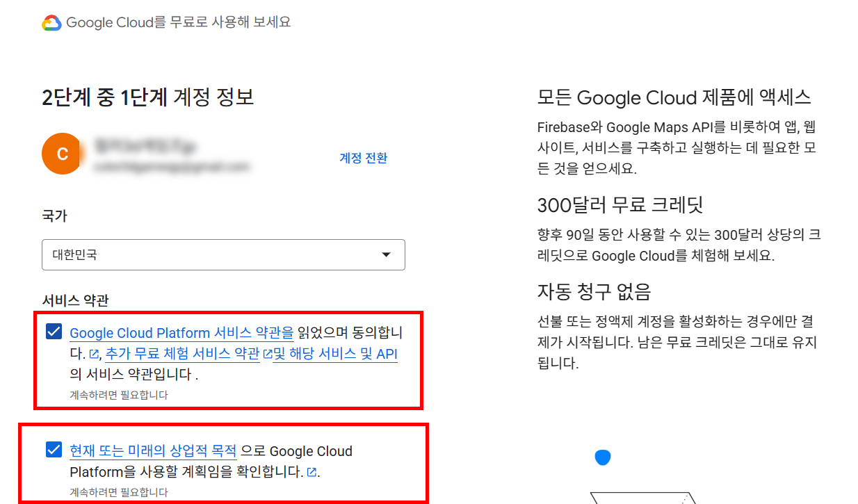
Task: Click the 서비스 약관 section label
Action: coord(75,300)
